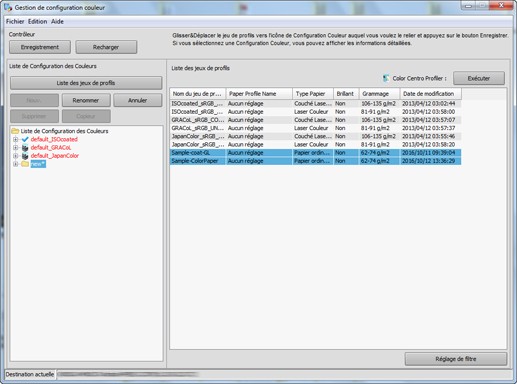
Task: Click the Renommer button
Action: tap(86, 100)
